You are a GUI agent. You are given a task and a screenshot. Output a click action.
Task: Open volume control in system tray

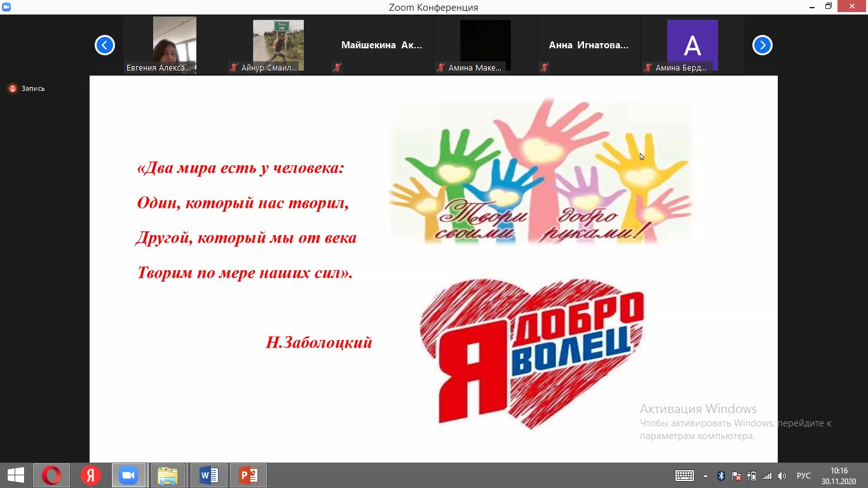pos(782,476)
